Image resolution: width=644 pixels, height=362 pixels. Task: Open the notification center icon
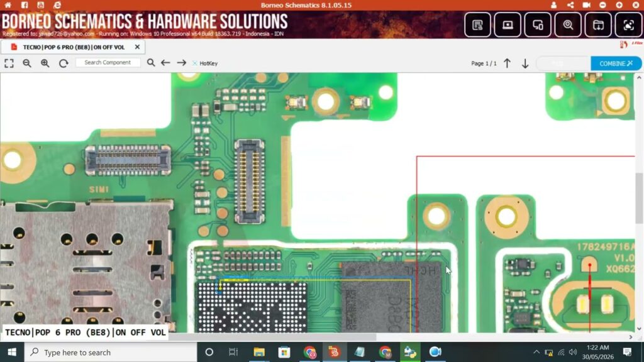(x=627, y=352)
